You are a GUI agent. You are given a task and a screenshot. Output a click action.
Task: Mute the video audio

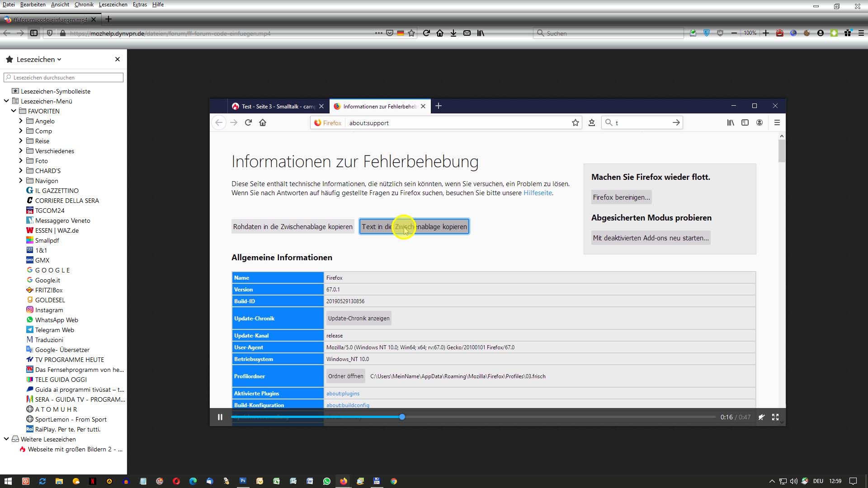click(762, 417)
